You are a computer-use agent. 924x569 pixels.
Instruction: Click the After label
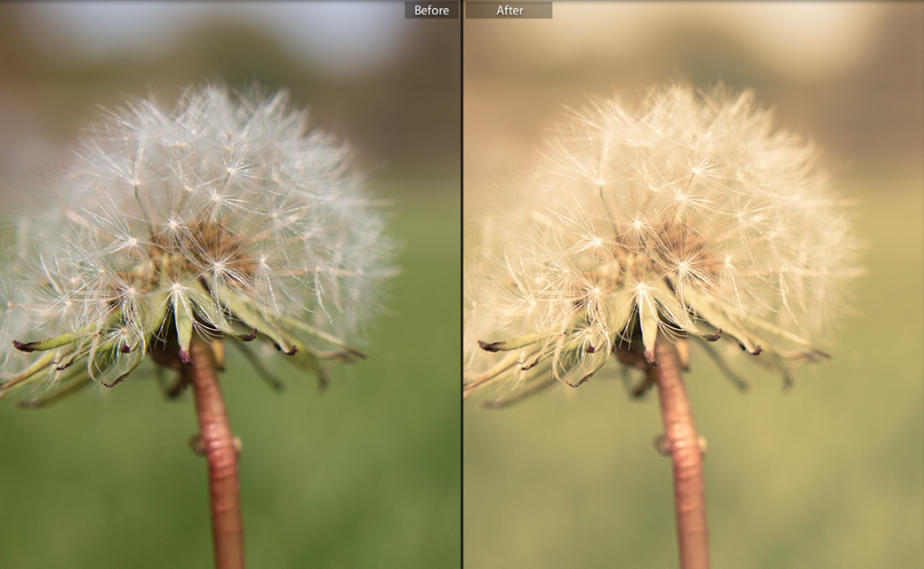509,10
